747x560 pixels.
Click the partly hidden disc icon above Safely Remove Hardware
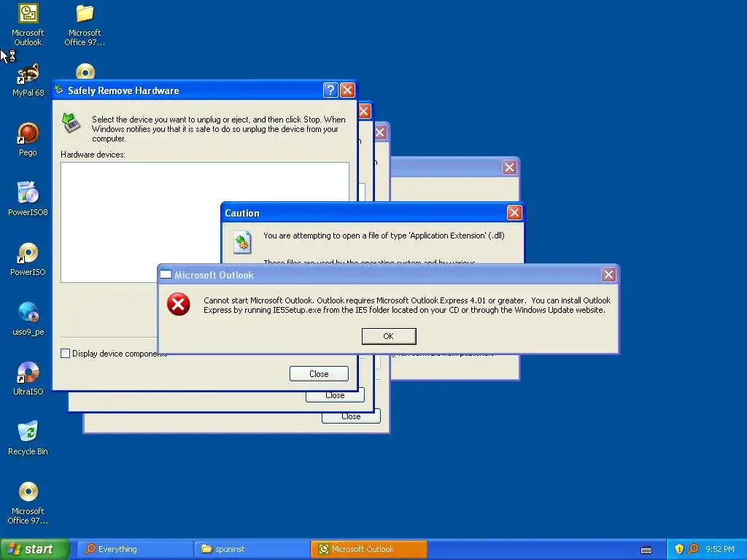point(85,71)
